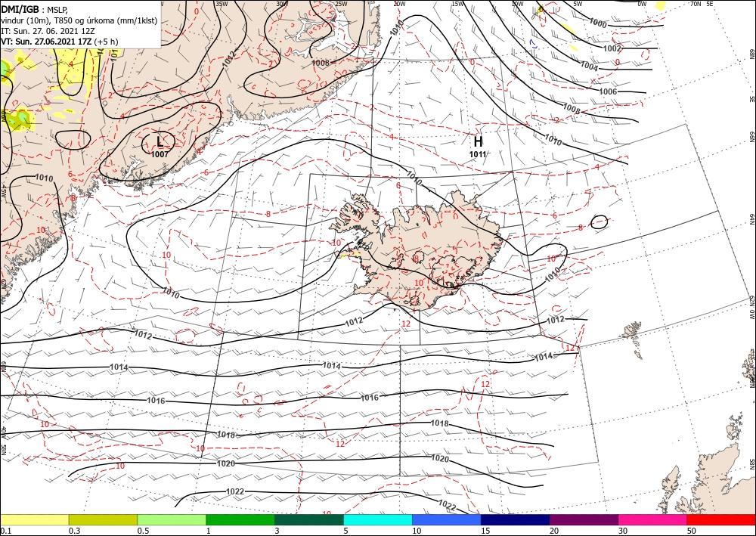
Task: Click the 'H' high pressure marker
Action: point(478,141)
